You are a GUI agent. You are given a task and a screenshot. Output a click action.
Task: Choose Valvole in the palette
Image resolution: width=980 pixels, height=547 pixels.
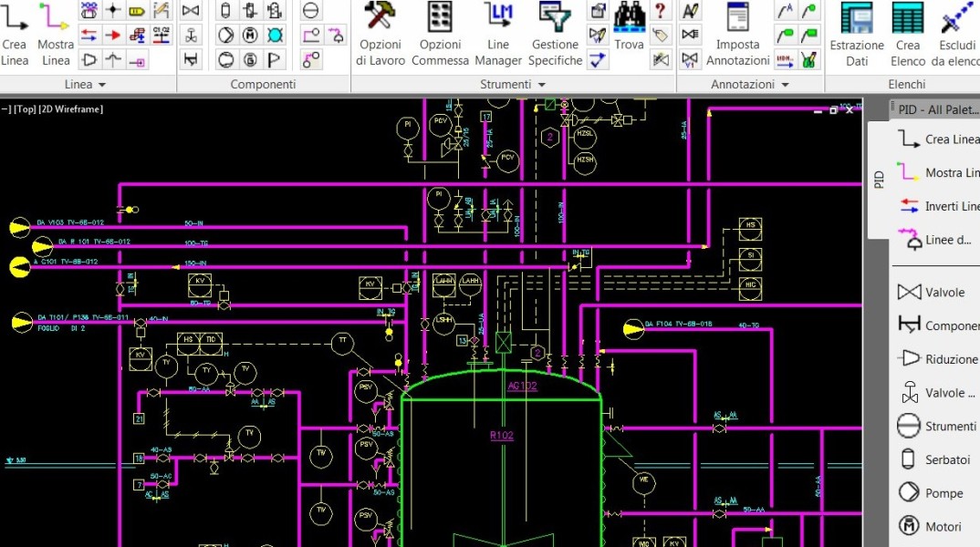pos(944,293)
